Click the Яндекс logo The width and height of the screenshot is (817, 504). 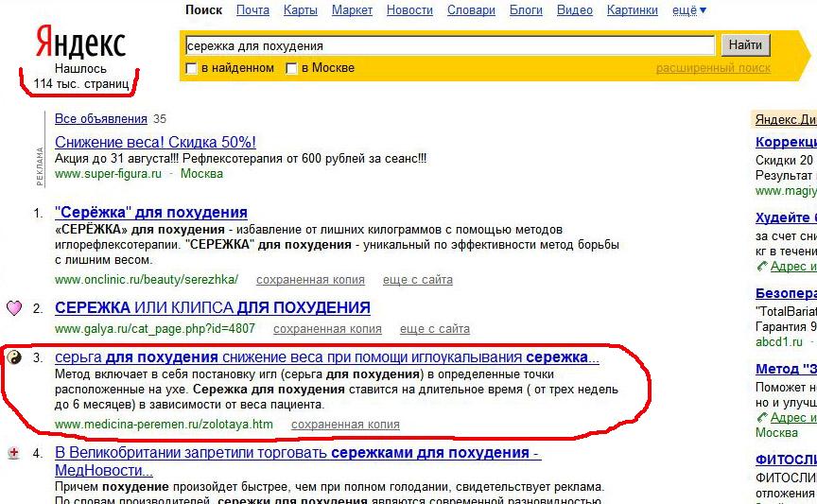pos(80,43)
